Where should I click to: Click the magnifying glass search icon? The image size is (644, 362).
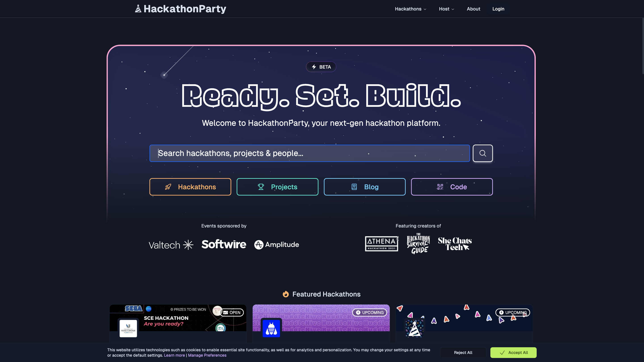tap(483, 153)
